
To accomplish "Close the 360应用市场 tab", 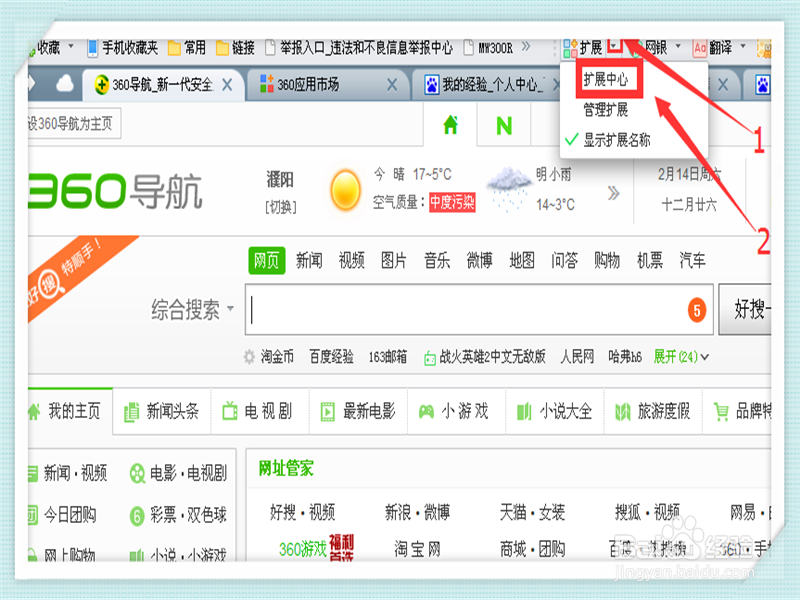I will click(x=392, y=85).
